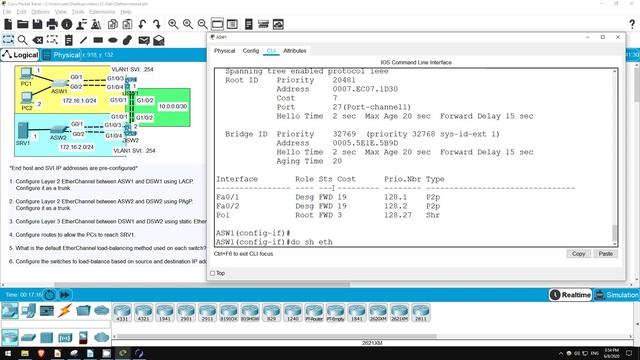Image resolution: width=640 pixels, height=360 pixels.
Task: Select the Security firewall subcategory
Action: (x=83, y=338)
